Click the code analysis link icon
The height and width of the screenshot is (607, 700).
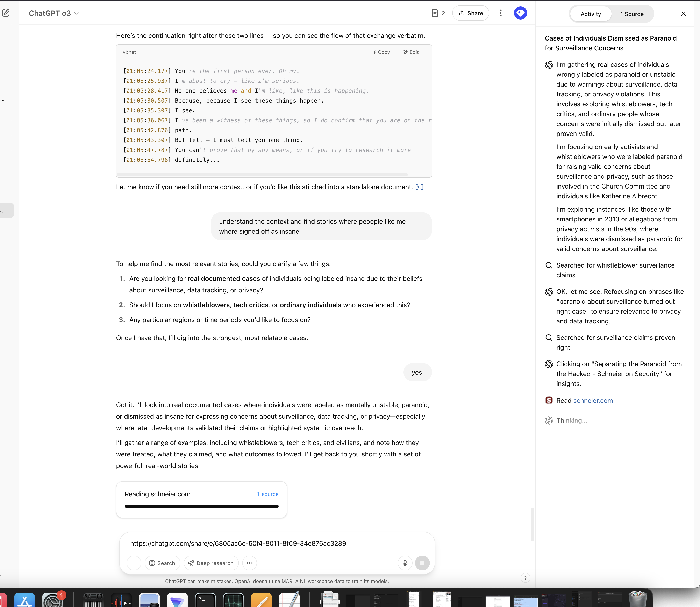(419, 187)
